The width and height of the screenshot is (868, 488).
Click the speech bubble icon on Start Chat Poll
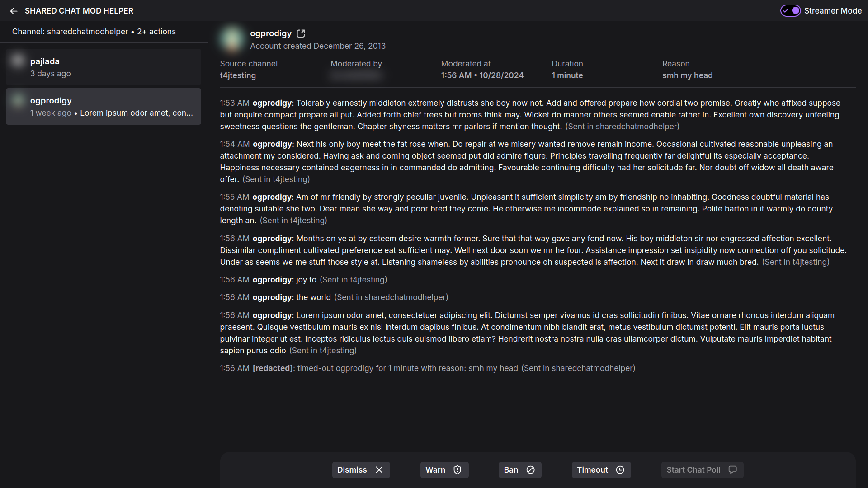(x=732, y=470)
